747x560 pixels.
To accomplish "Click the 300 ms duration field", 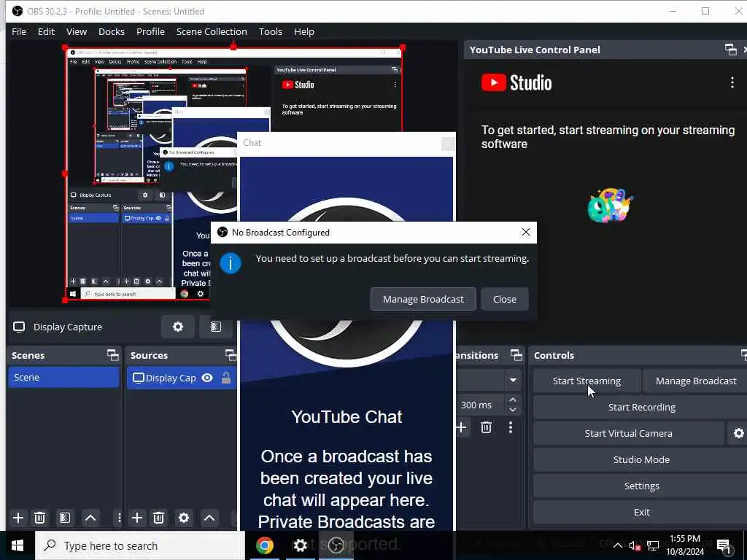I will tap(480, 405).
